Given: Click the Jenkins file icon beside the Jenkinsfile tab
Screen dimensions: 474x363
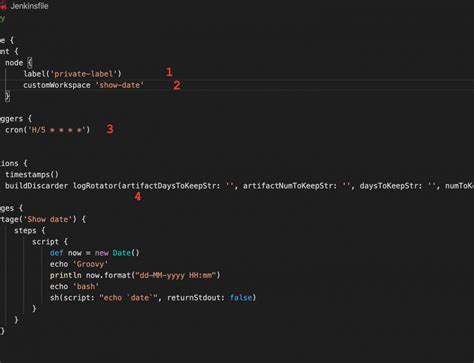Looking at the screenshot, I should click(3, 6).
